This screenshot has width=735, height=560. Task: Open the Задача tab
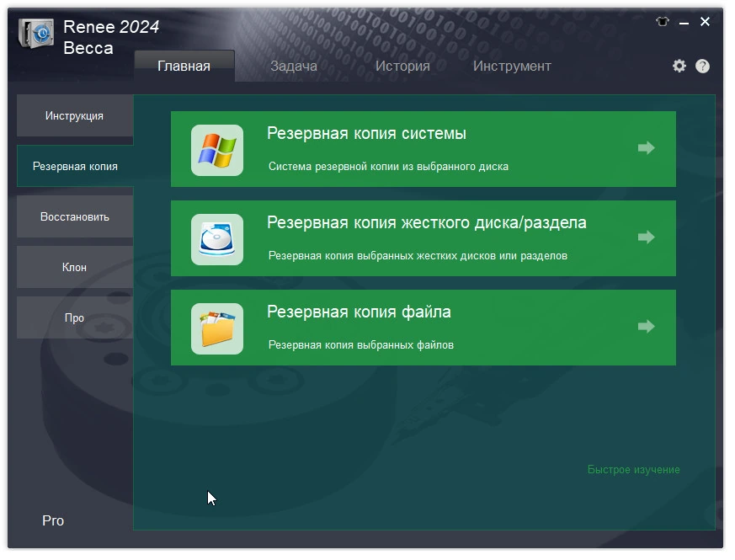294,67
